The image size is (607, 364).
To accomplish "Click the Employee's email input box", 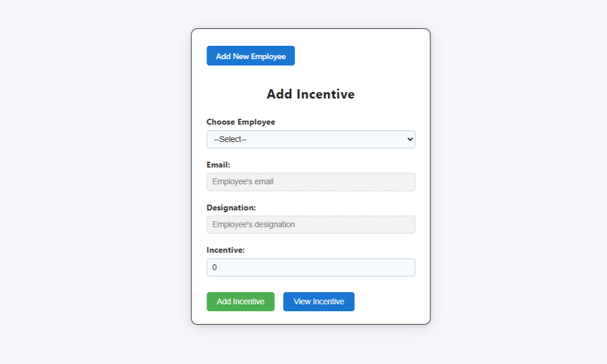I will [311, 181].
